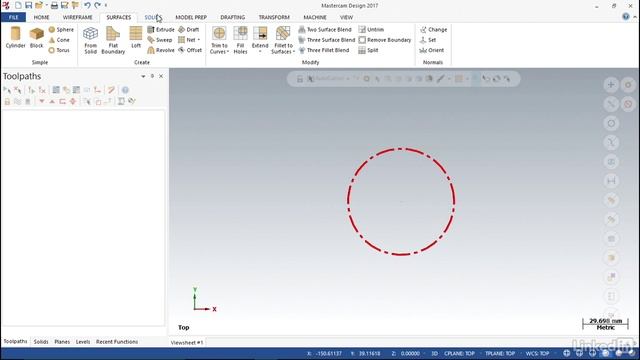
Task: Switch to the DRAFTING tab
Action: (233, 17)
